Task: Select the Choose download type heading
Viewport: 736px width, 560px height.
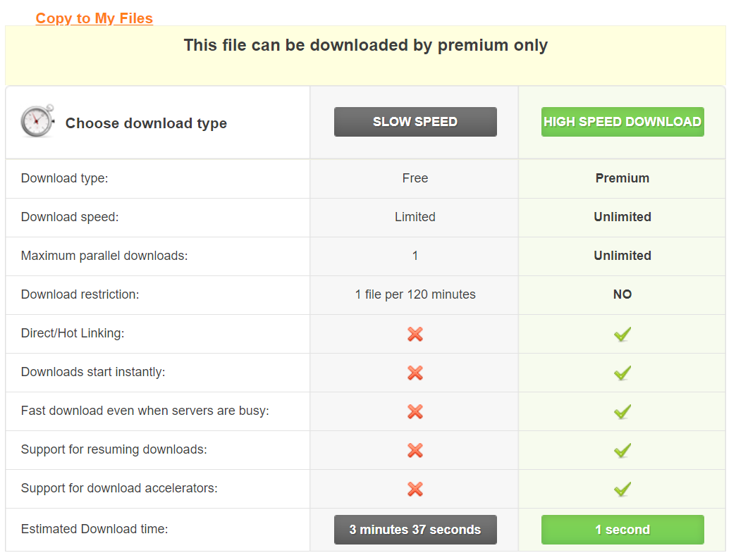Action: click(x=146, y=123)
